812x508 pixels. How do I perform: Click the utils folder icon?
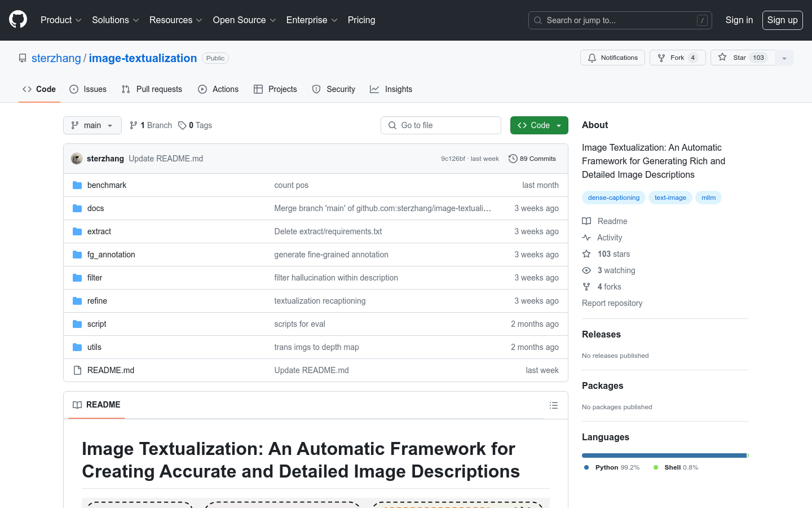(77, 347)
